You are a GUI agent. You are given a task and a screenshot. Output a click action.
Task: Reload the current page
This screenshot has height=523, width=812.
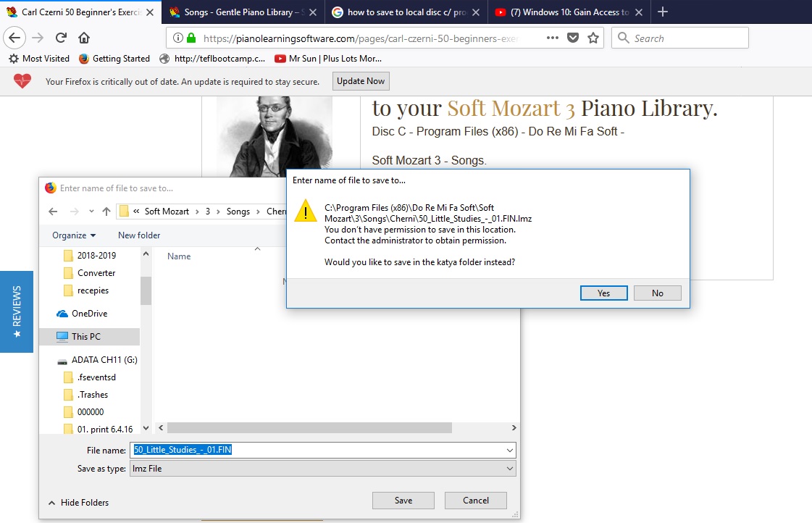pos(61,38)
